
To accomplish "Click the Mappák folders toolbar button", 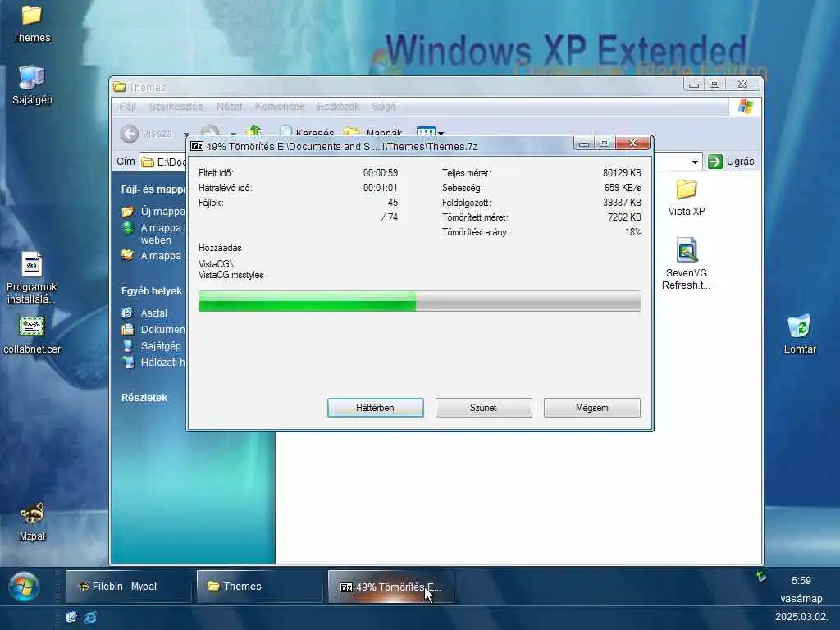I will click(374, 130).
